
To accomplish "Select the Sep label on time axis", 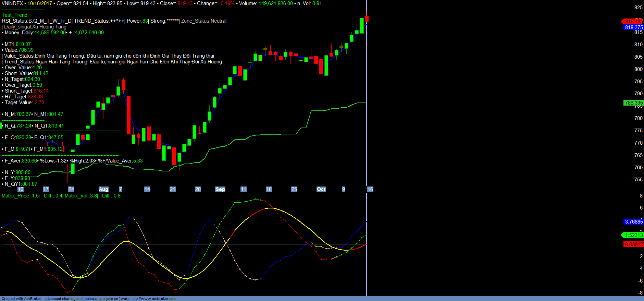I will coord(220,189).
